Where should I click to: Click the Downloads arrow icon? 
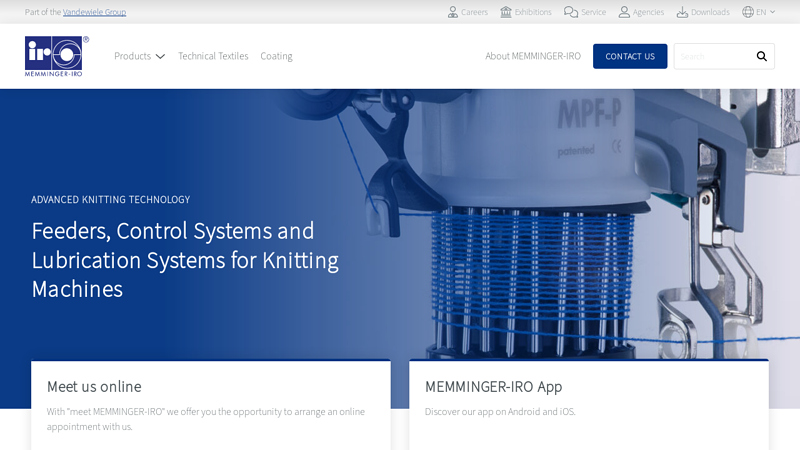pyautogui.click(x=682, y=12)
